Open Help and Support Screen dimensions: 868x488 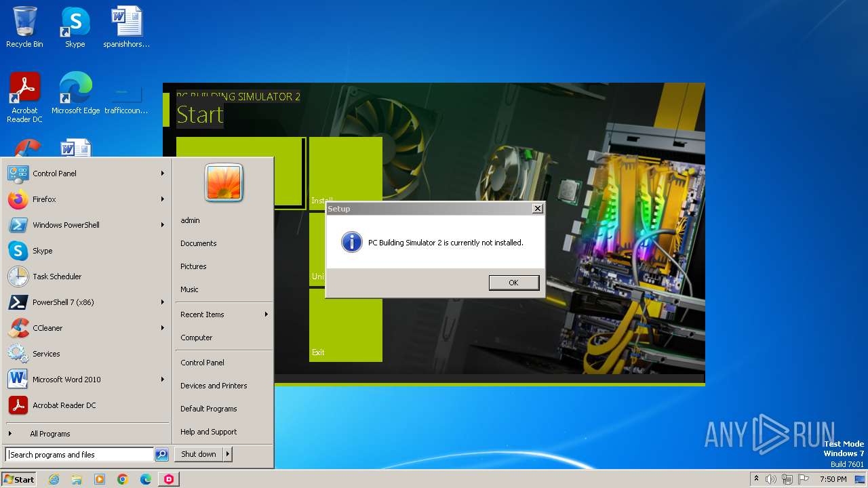pos(224,432)
